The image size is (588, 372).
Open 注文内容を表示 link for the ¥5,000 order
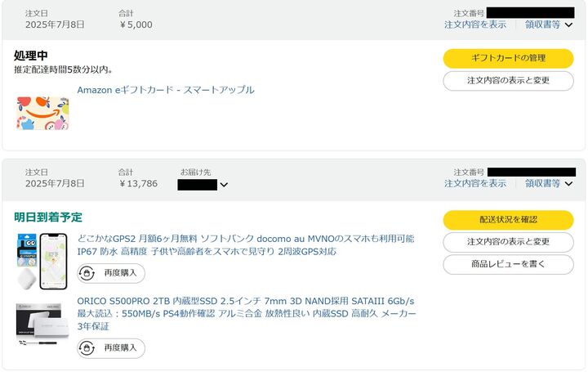coord(474,25)
